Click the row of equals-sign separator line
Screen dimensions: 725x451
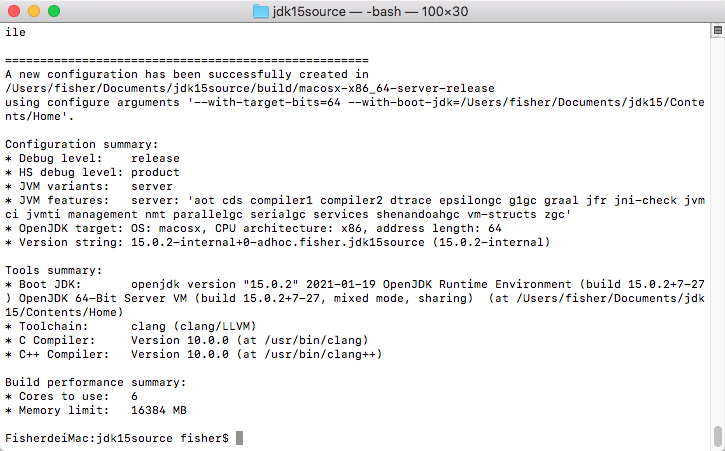[187, 61]
